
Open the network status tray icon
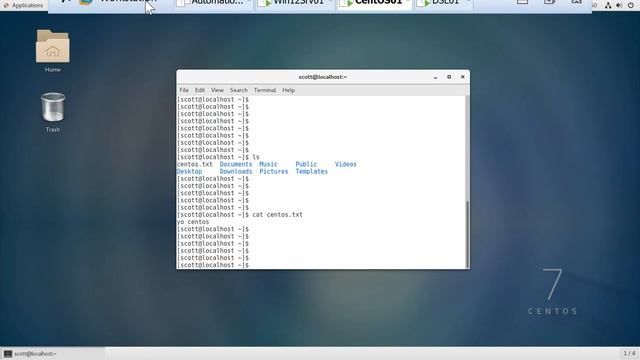coord(608,5)
